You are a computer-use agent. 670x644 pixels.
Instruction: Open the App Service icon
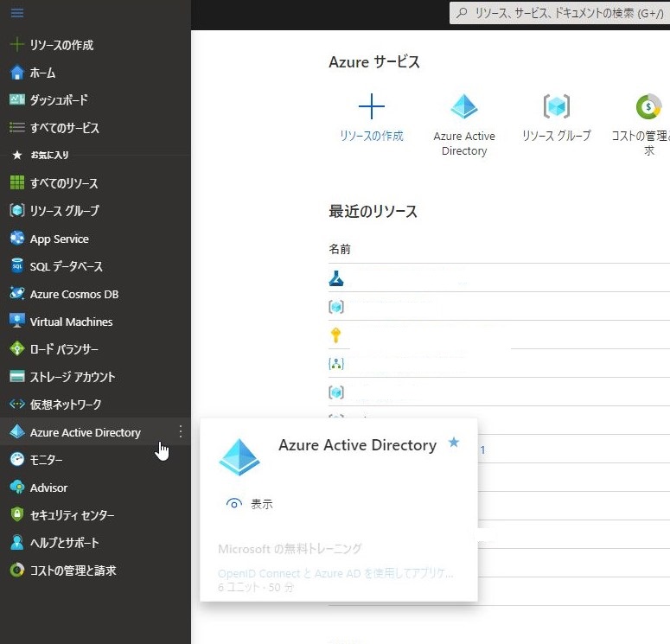click(17, 238)
